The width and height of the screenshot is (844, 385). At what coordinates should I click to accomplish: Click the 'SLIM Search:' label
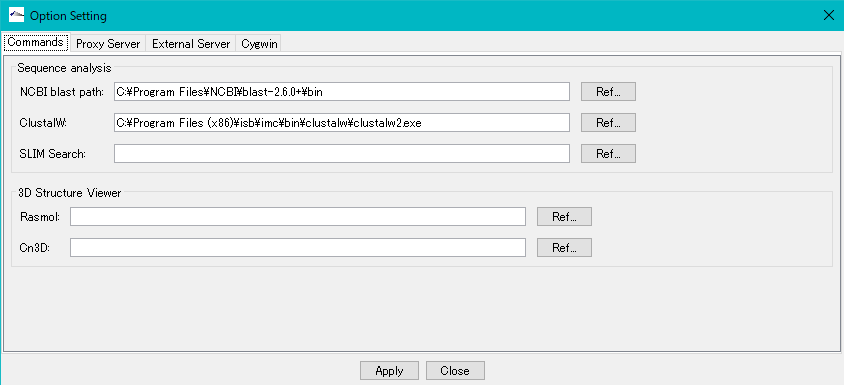click(x=53, y=154)
